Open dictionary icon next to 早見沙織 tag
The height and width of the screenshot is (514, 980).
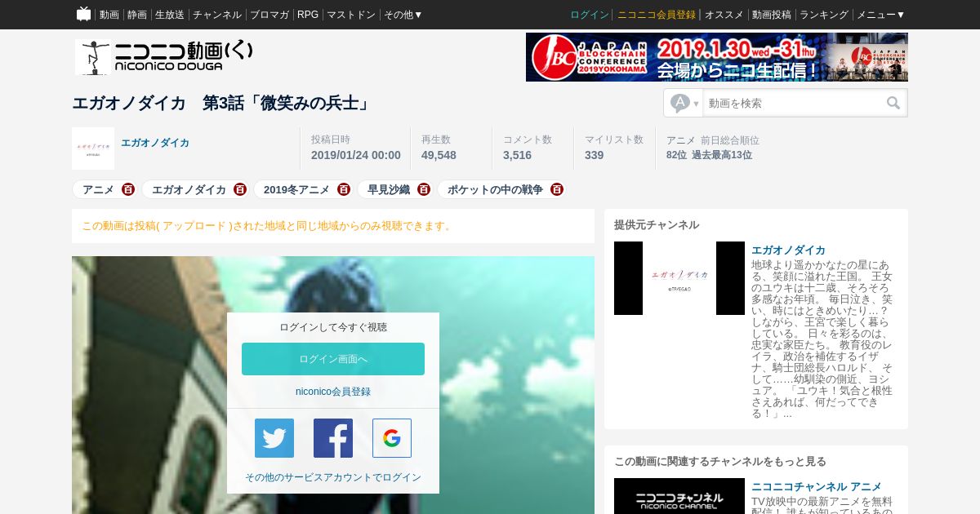point(424,189)
